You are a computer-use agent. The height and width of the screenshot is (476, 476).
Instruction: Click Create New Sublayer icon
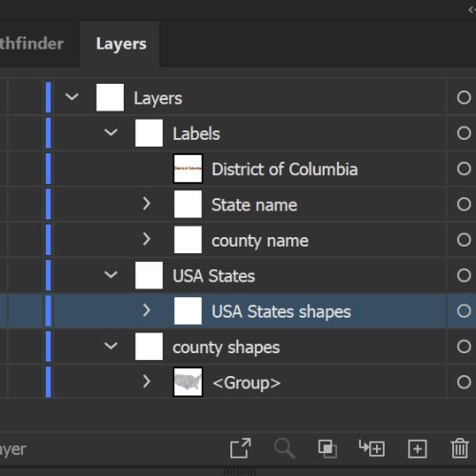coord(371,448)
